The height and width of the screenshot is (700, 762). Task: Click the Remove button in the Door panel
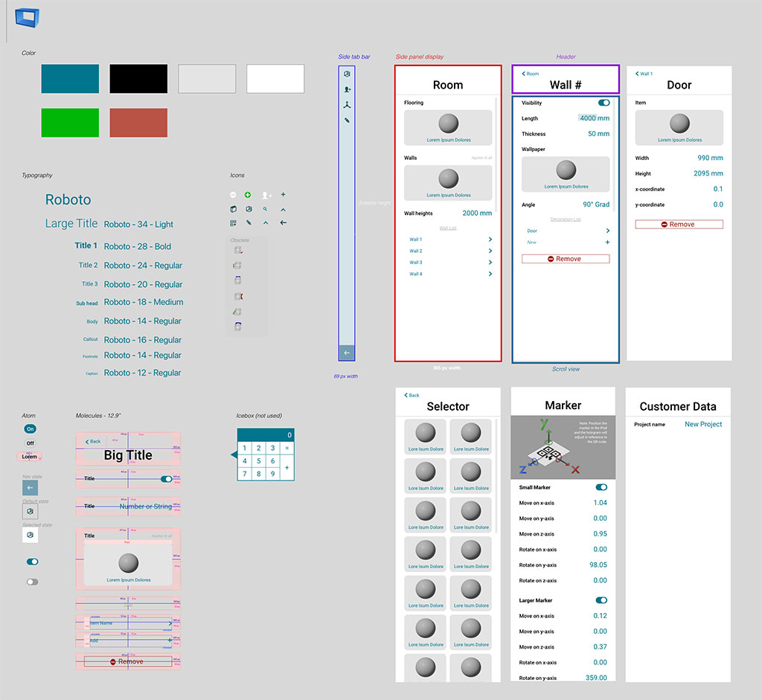coord(679,224)
